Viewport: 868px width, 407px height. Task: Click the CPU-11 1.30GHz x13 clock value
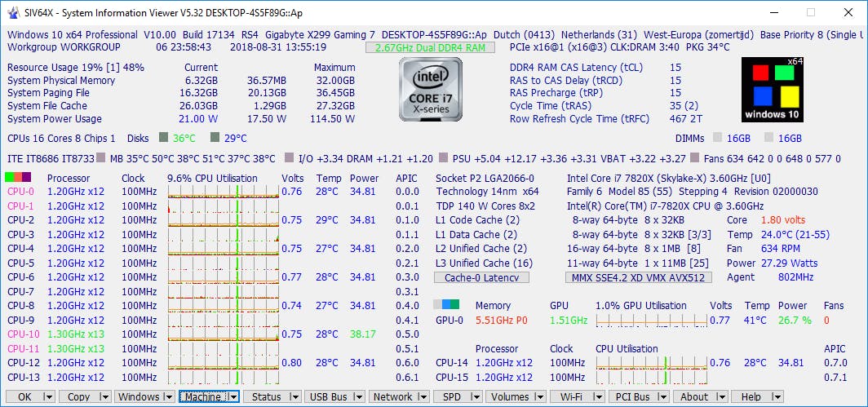tap(76, 348)
